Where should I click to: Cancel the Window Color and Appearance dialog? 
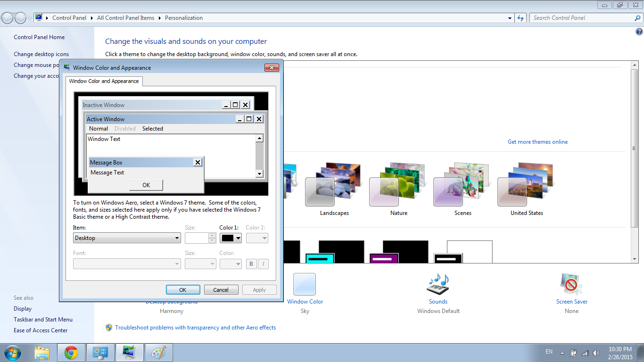coord(221,290)
